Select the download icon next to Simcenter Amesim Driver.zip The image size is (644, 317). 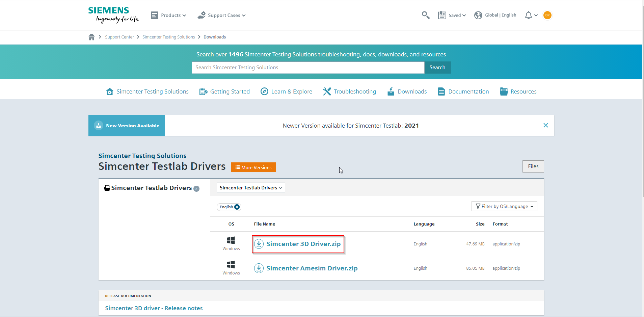pyautogui.click(x=259, y=268)
